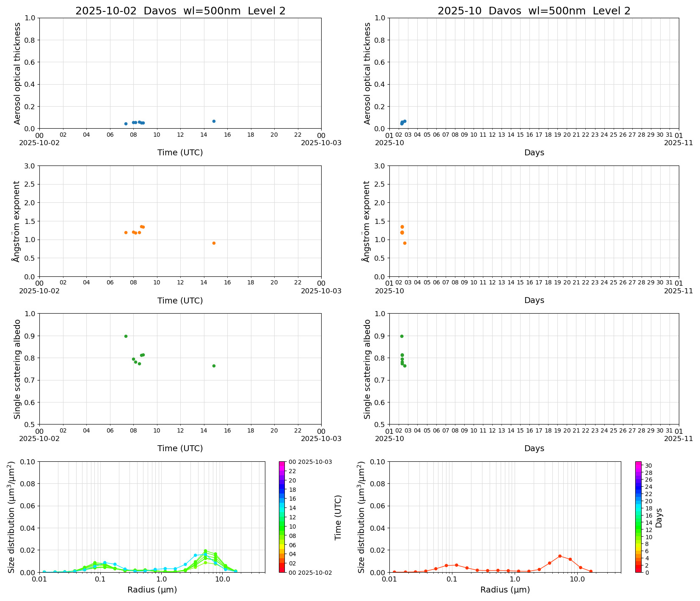Viewport: 700px width, 601px height.
Task: Click the Days colorbar at the red bottom
Action: pyautogui.click(x=638, y=570)
